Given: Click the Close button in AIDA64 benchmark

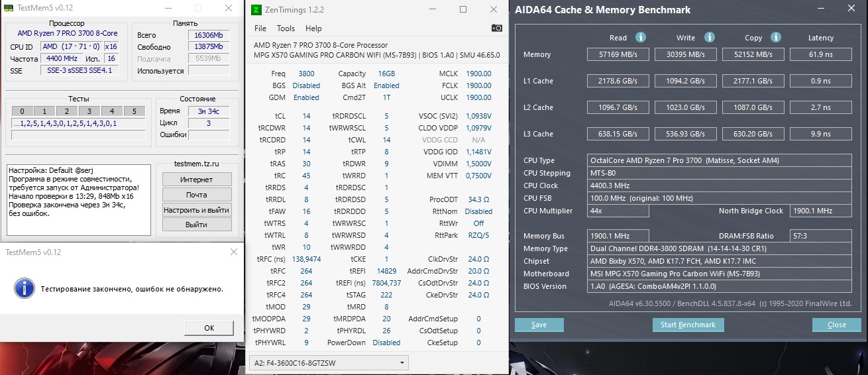Looking at the screenshot, I should pos(837,325).
